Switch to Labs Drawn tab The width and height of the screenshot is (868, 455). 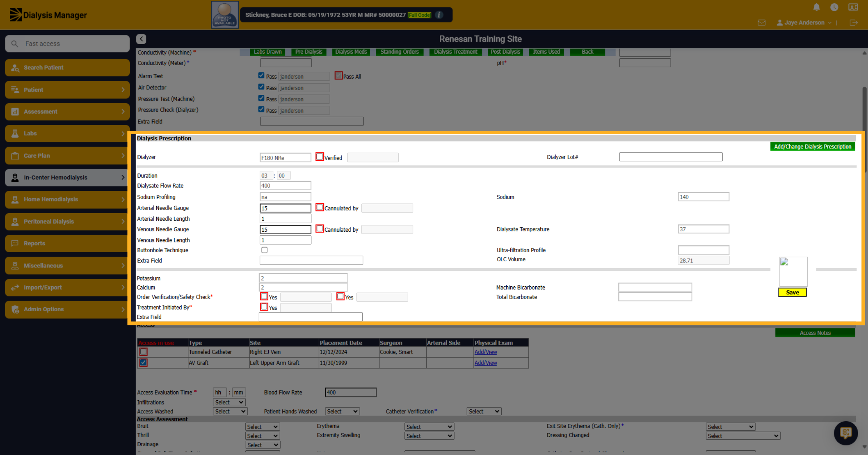click(268, 52)
